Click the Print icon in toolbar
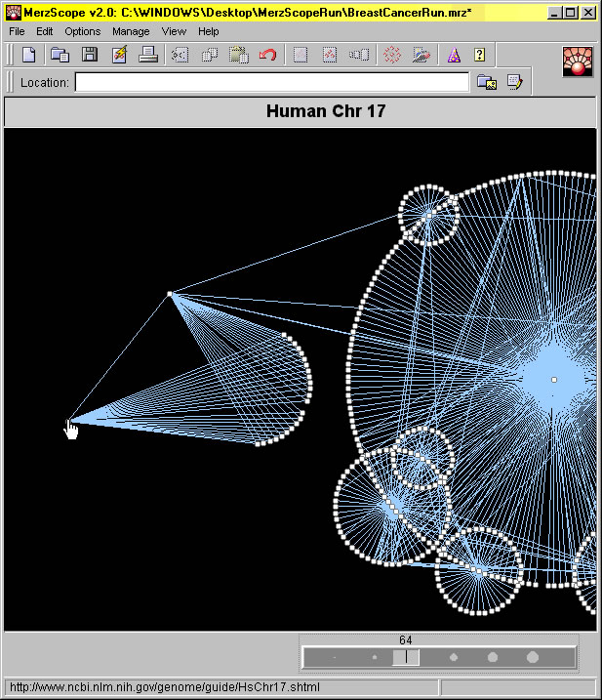The height and width of the screenshot is (700, 602). (148, 55)
